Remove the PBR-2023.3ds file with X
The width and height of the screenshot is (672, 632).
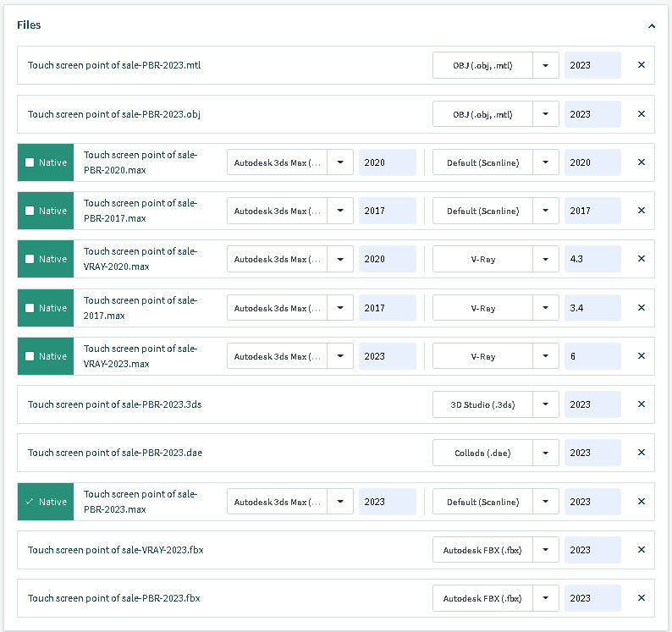pos(641,404)
